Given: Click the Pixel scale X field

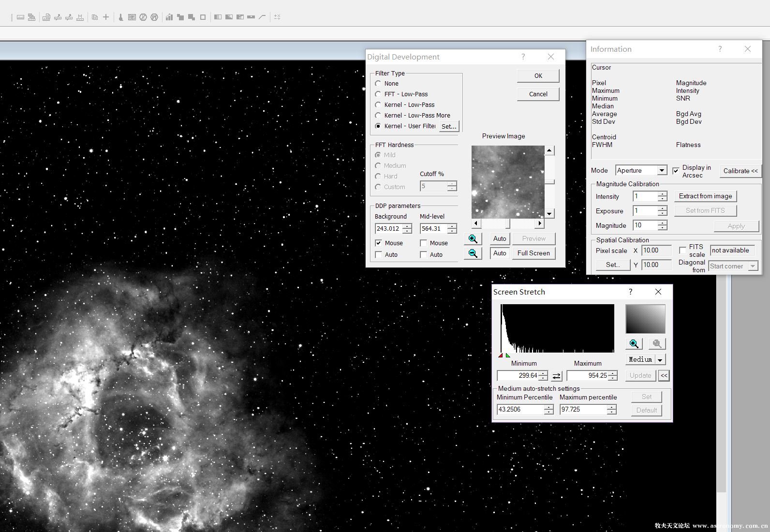Looking at the screenshot, I should [x=657, y=251].
